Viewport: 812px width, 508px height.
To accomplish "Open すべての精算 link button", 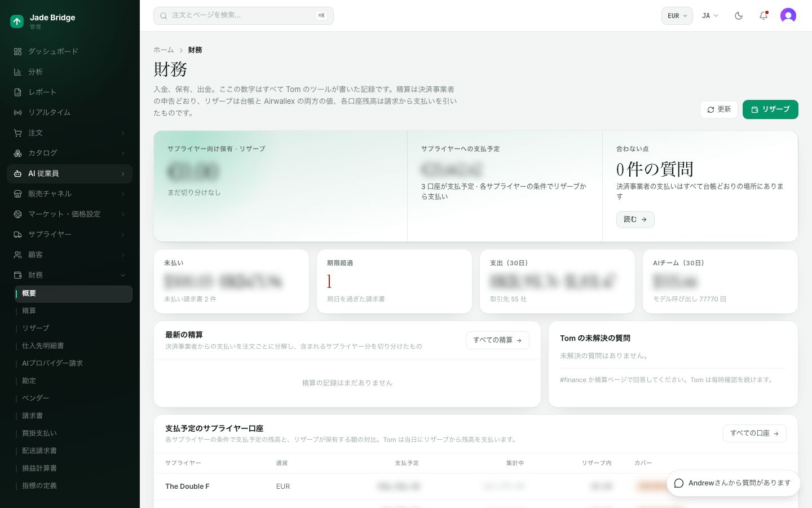I will coord(497,340).
